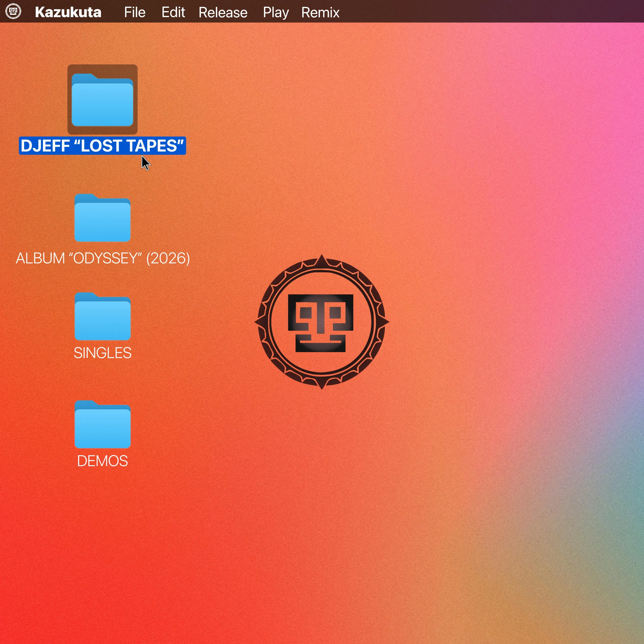Viewport: 644px width, 644px height.
Task: Click the SINGLES folder label
Action: (x=102, y=353)
